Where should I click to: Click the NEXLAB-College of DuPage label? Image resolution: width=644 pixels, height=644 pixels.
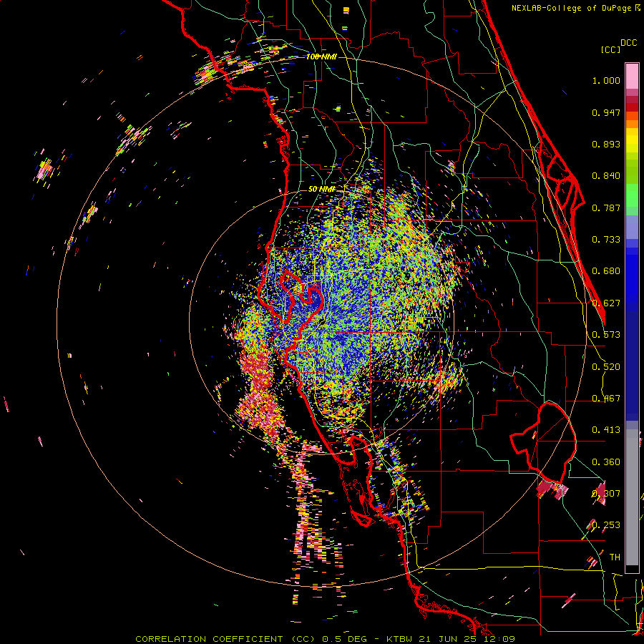click(572, 8)
